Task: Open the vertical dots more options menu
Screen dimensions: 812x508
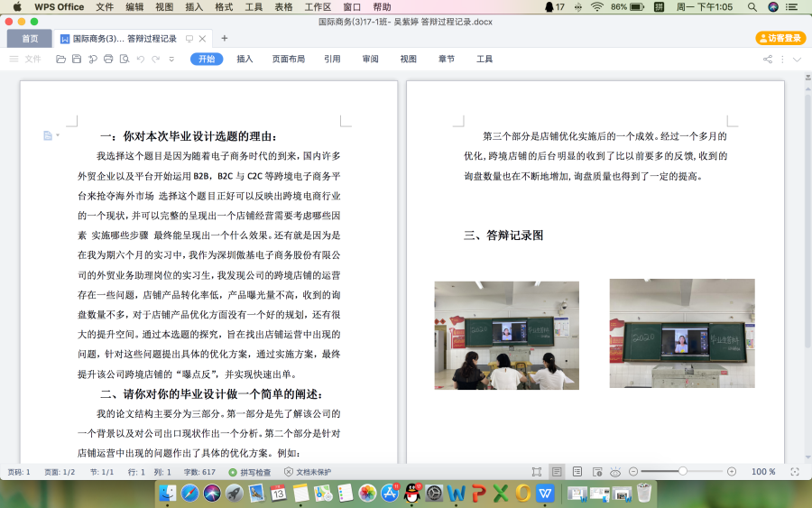Action: tap(782, 59)
